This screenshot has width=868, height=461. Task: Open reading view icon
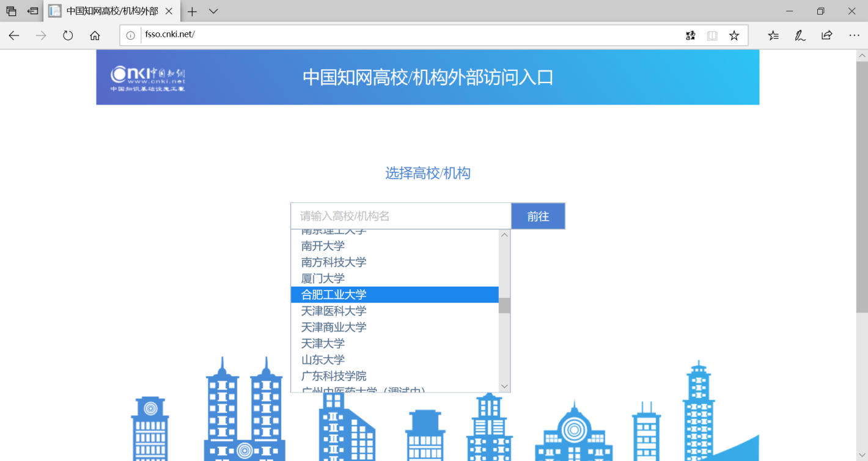(712, 35)
